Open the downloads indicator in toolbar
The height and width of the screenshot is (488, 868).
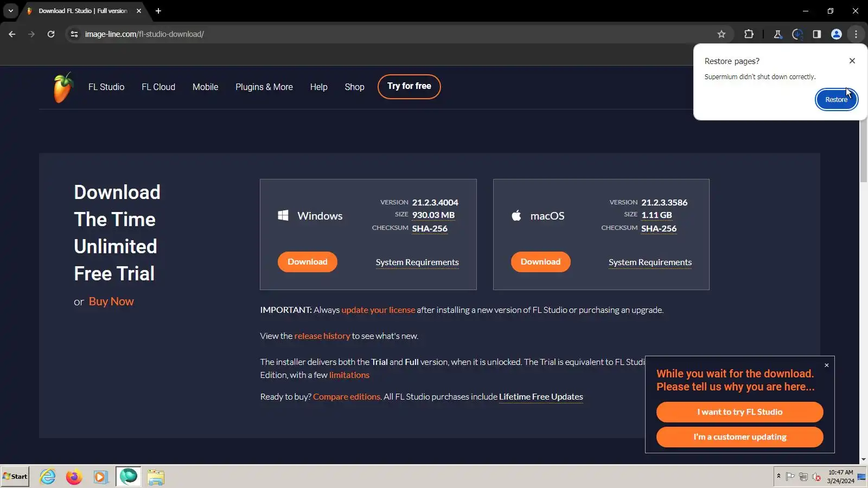click(797, 34)
